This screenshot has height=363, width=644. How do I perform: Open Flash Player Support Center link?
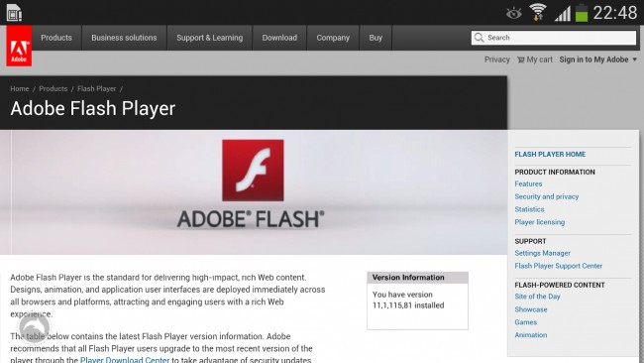point(558,266)
